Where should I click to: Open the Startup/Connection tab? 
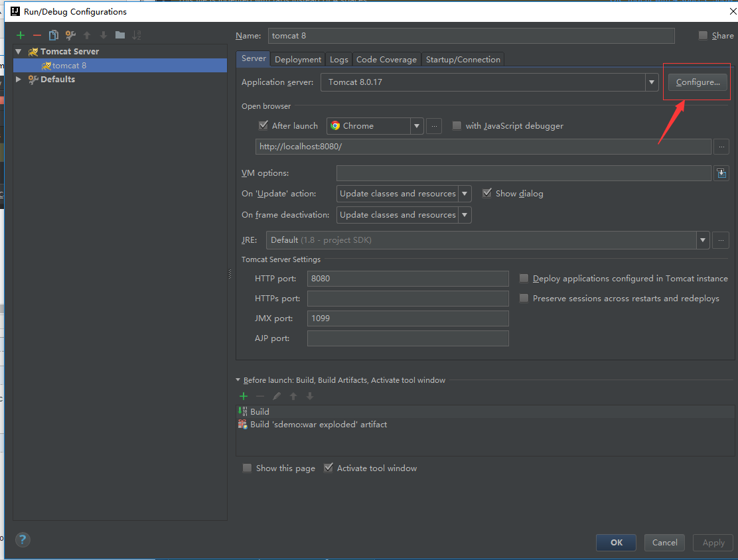(463, 59)
